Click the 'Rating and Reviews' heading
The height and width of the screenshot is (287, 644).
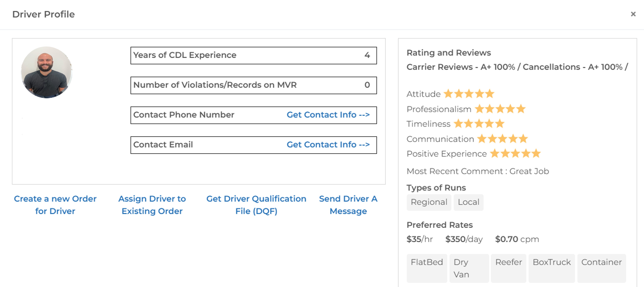click(x=448, y=53)
